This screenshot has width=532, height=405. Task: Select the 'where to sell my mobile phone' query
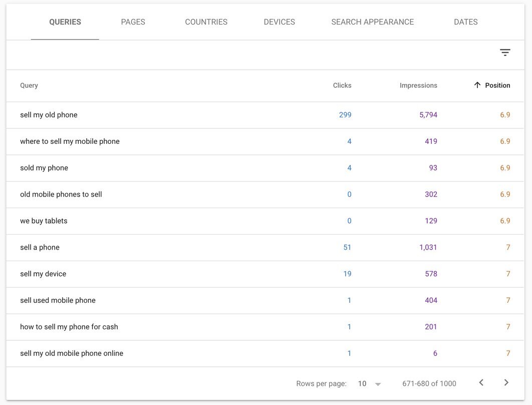(x=70, y=141)
